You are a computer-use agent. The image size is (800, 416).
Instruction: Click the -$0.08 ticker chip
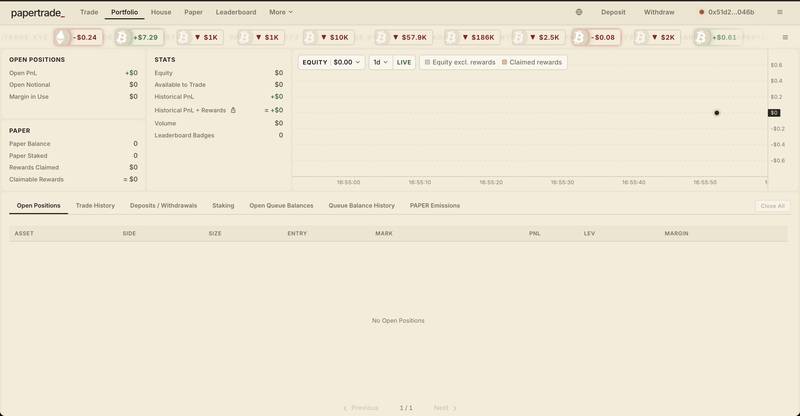tap(596, 37)
